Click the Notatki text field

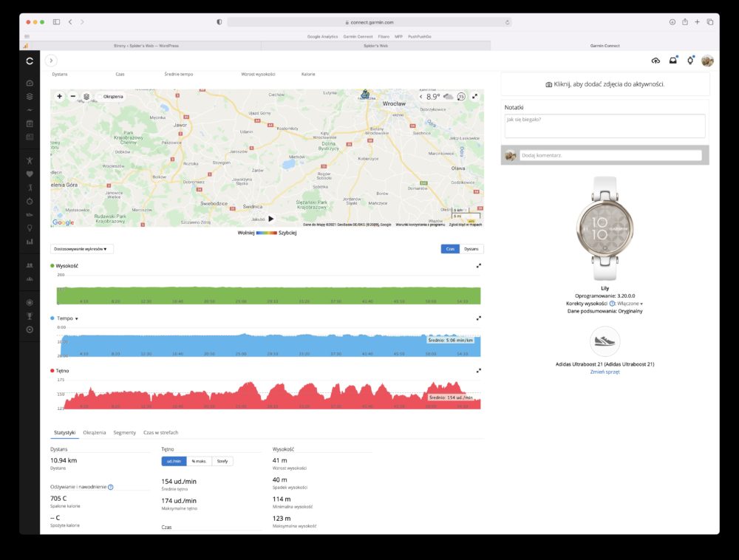click(605, 126)
